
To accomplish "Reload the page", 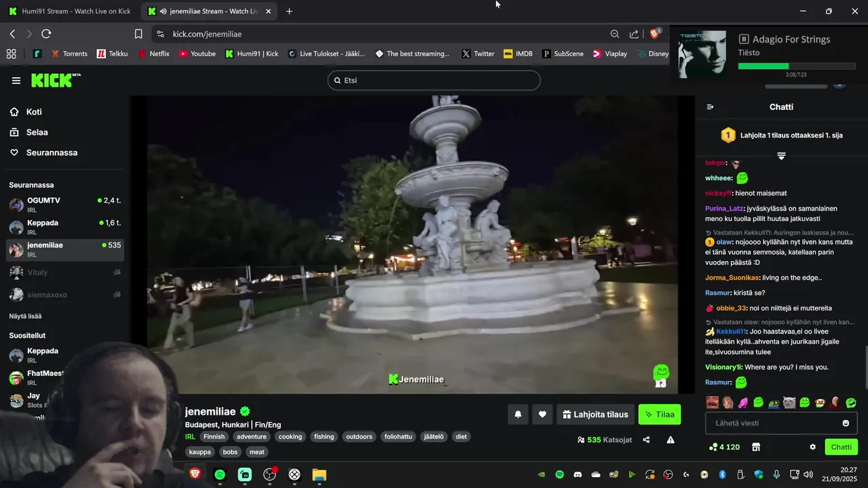I will (x=46, y=34).
